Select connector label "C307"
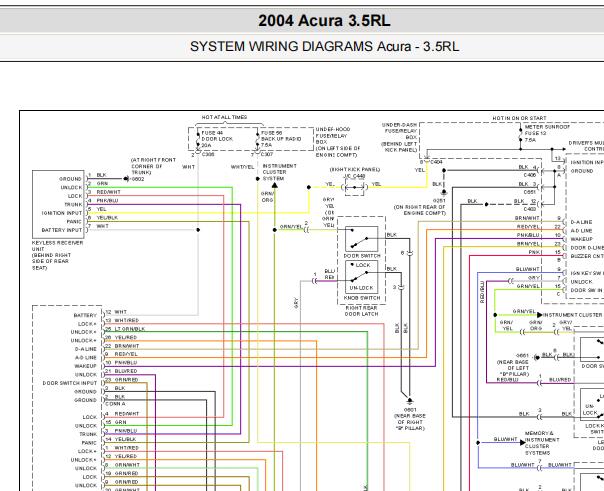 point(267,154)
